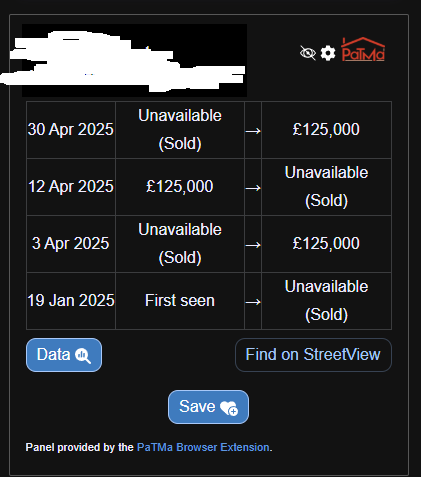The image size is (421, 477).
Task: Click the First seen cell
Action: (x=180, y=301)
